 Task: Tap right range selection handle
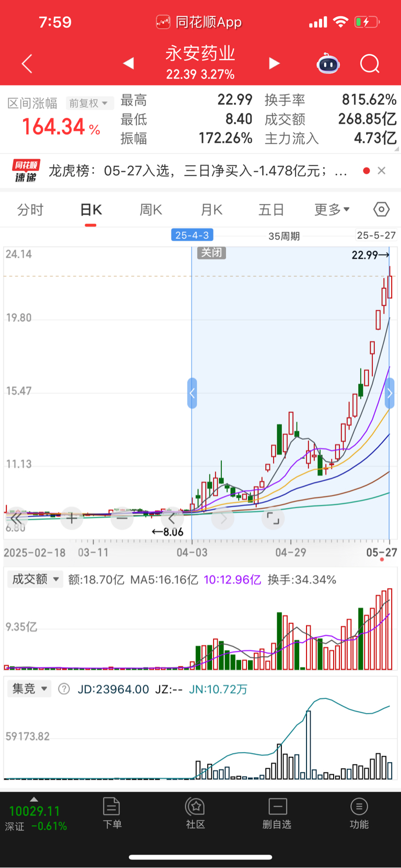(390, 393)
